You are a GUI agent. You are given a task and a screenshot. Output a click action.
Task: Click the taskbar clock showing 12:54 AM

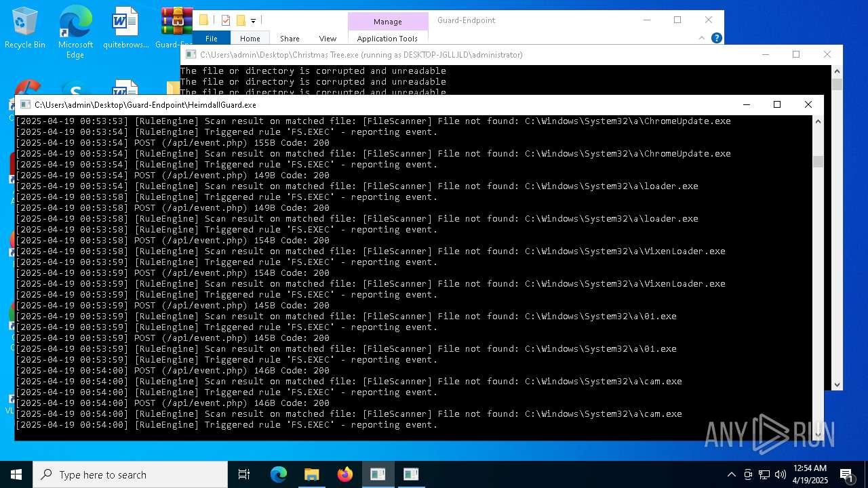(810, 474)
